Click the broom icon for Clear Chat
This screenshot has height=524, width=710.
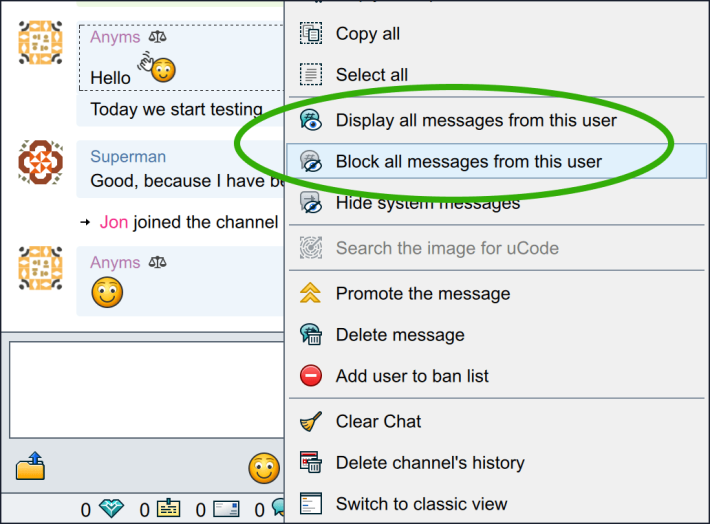click(311, 421)
